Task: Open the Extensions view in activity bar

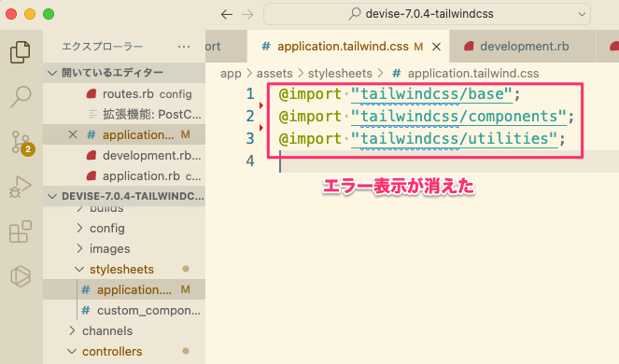Action: pyautogui.click(x=21, y=231)
